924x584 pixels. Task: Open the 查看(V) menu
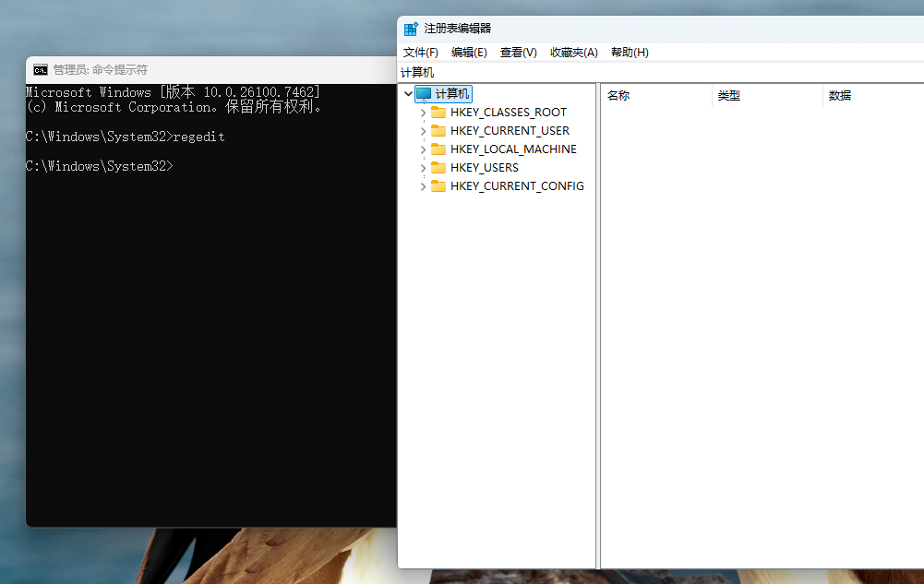pyautogui.click(x=519, y=53)
